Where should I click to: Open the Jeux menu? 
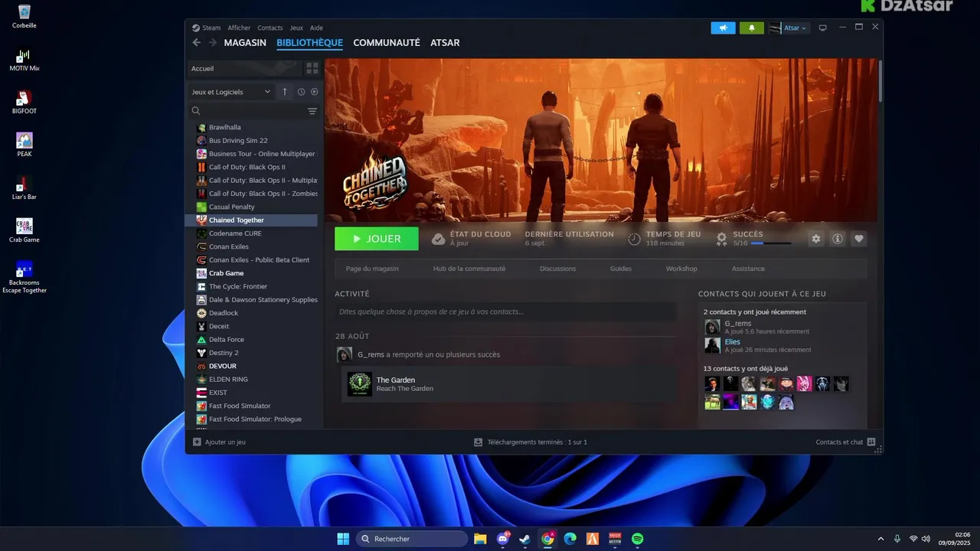pyautogui.click(x=296, y=28)
